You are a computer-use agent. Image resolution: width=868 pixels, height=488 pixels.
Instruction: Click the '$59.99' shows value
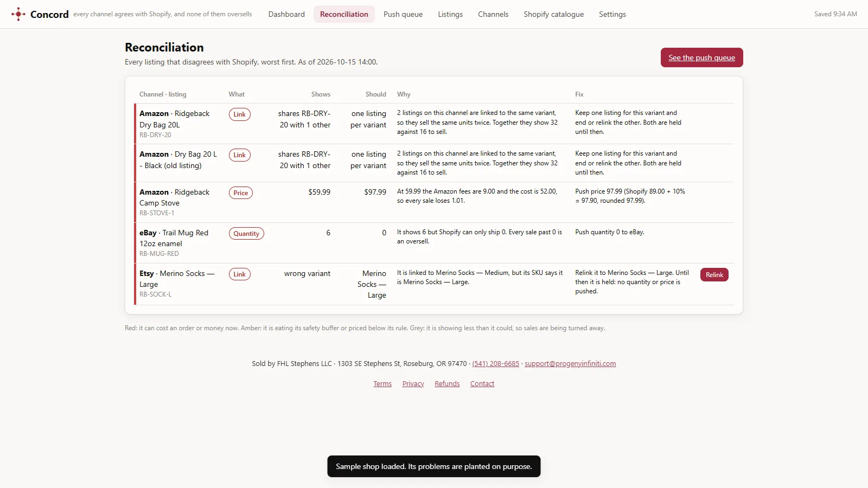point(319,192)
